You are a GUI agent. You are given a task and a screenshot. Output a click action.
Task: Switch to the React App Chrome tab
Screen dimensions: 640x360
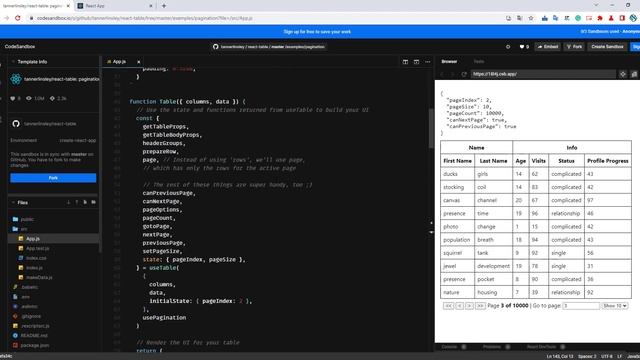click(115, 6)
